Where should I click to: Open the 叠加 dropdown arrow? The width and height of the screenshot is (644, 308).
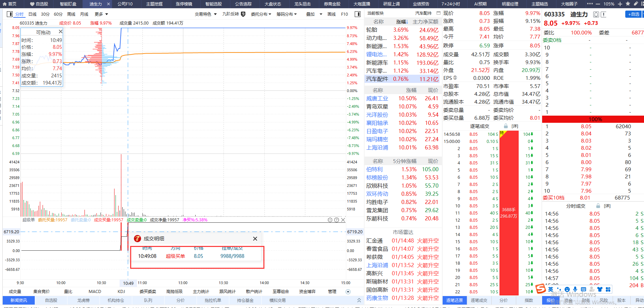pos(321,14)
